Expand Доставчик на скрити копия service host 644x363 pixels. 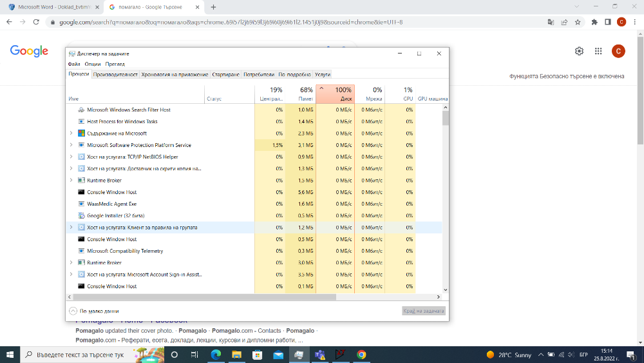[71, 168]
